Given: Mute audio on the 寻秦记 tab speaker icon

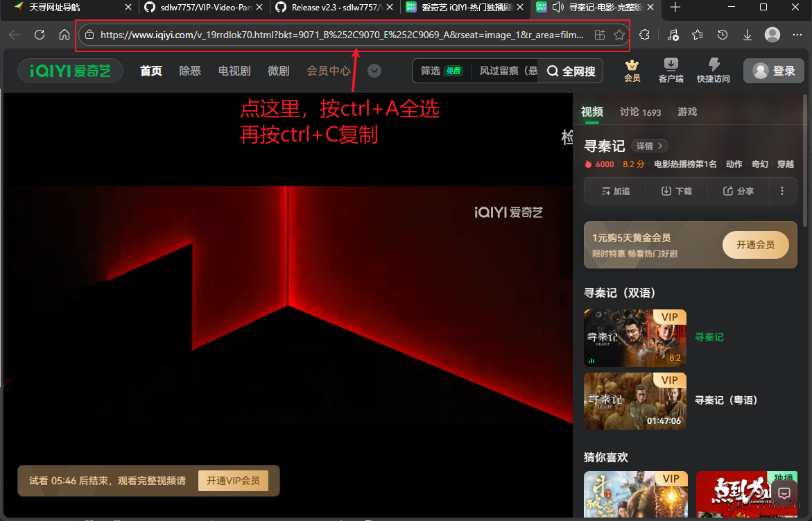Looking at the screenshot, I should coord(558,7).
